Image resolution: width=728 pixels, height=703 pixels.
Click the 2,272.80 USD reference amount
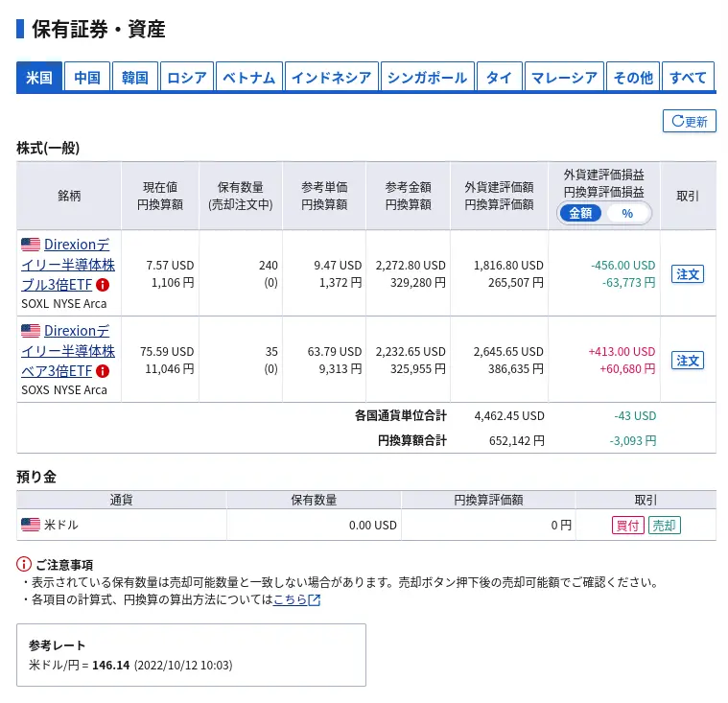[411, 265]
